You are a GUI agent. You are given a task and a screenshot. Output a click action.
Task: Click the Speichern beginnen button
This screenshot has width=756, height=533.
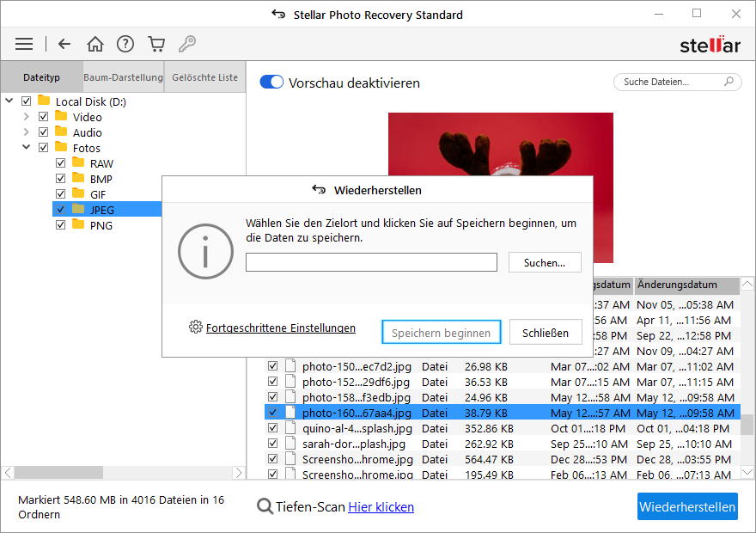click(442, 333)
